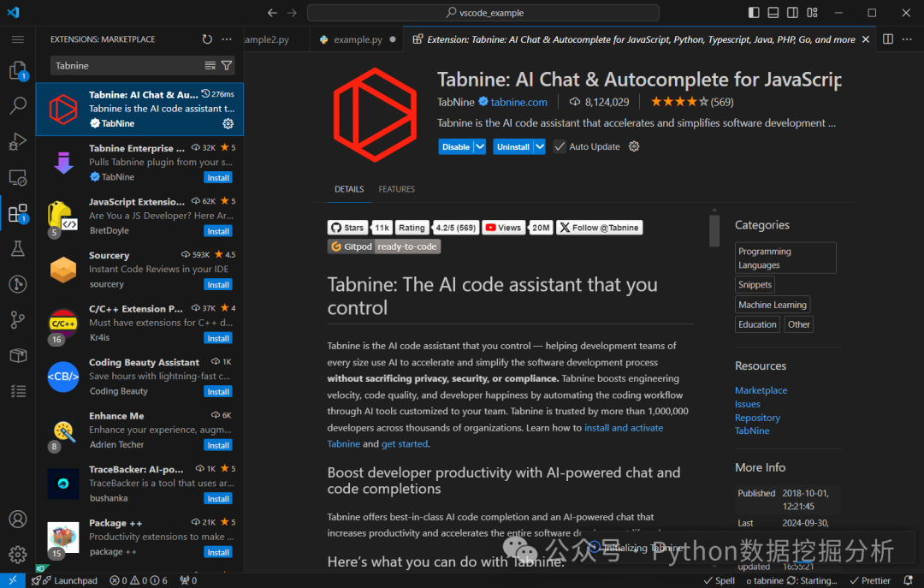924x588 pixels.
Task: Install the Sourcery extension
Action: click(x=218, y=284)
